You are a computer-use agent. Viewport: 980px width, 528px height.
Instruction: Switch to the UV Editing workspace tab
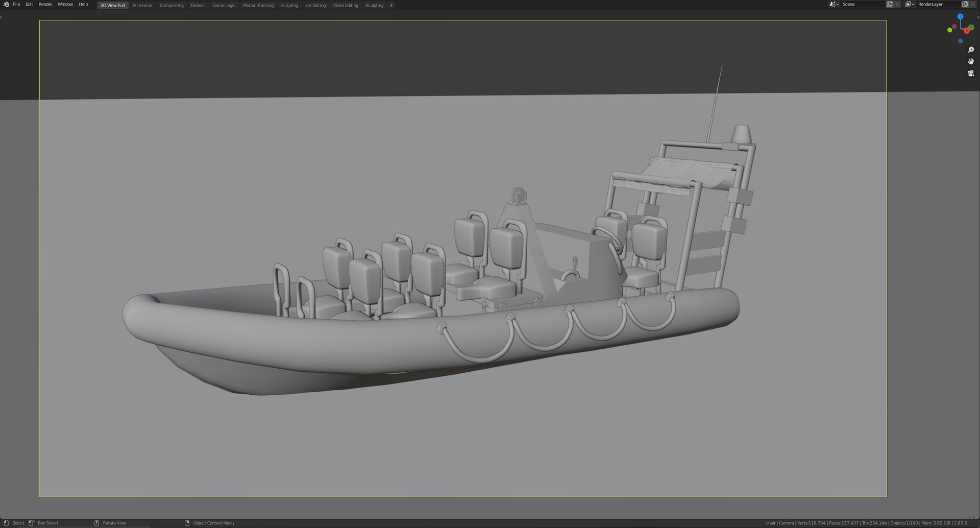coord(315,5)
